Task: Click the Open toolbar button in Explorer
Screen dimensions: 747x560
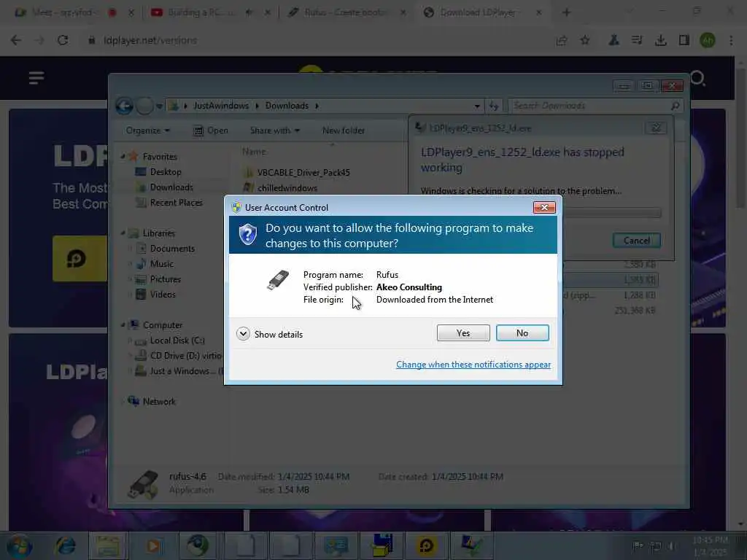Action: click(x=211, y=131)
